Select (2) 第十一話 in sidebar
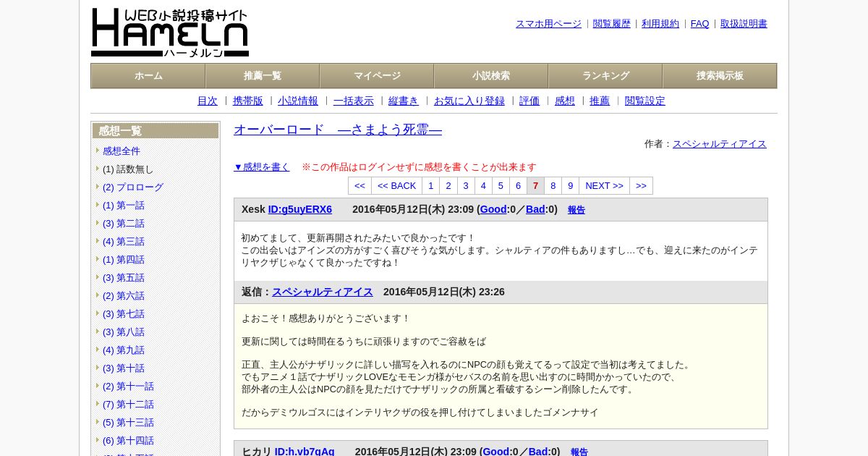 click(128, 387)
